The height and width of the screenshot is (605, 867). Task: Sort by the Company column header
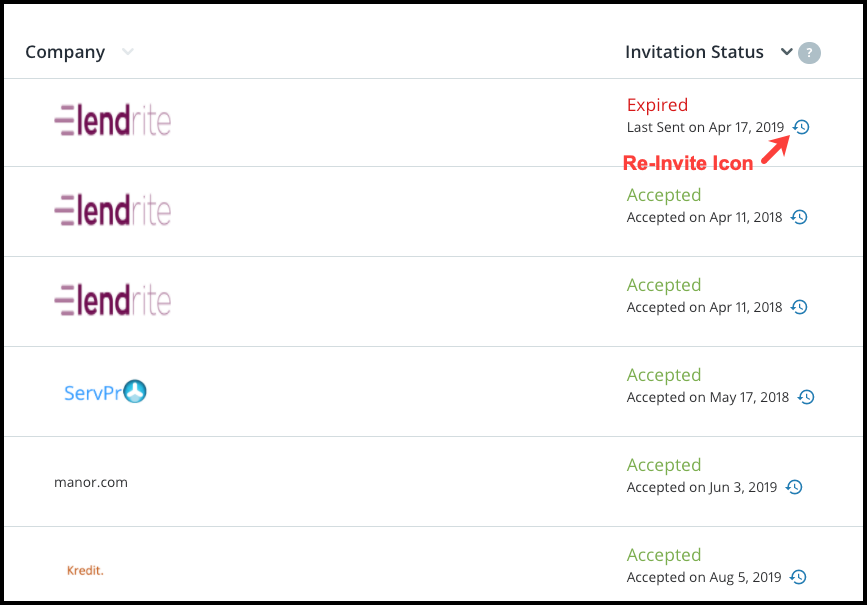pyautogui.click(x=65, y=52)
